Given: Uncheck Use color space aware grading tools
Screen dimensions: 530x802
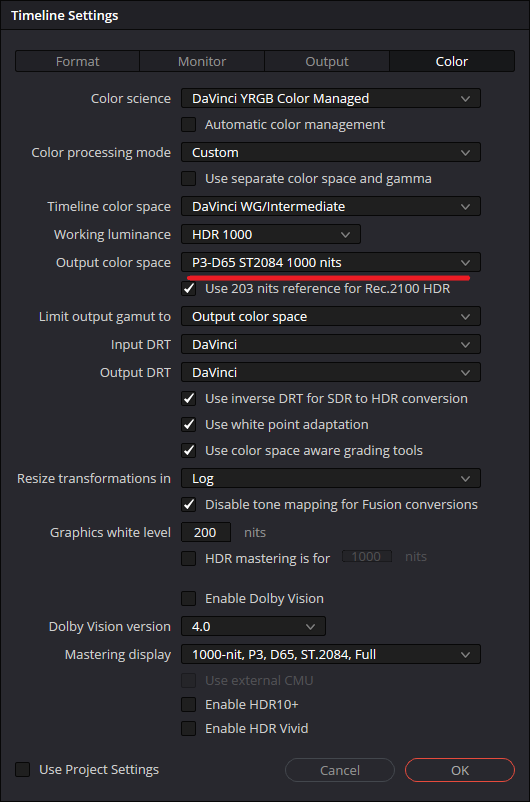Looking at the screenshot, I should click(189, 451).
